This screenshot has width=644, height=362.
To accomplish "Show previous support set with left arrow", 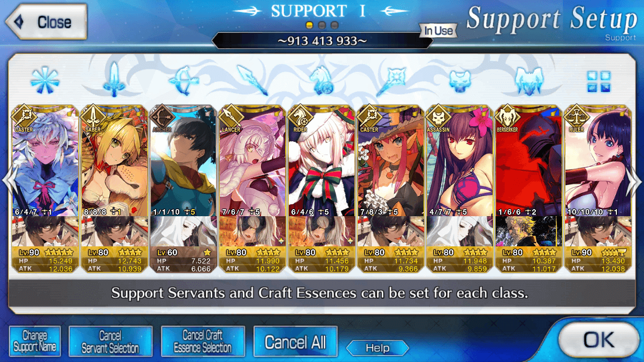I will coord(10,181).
